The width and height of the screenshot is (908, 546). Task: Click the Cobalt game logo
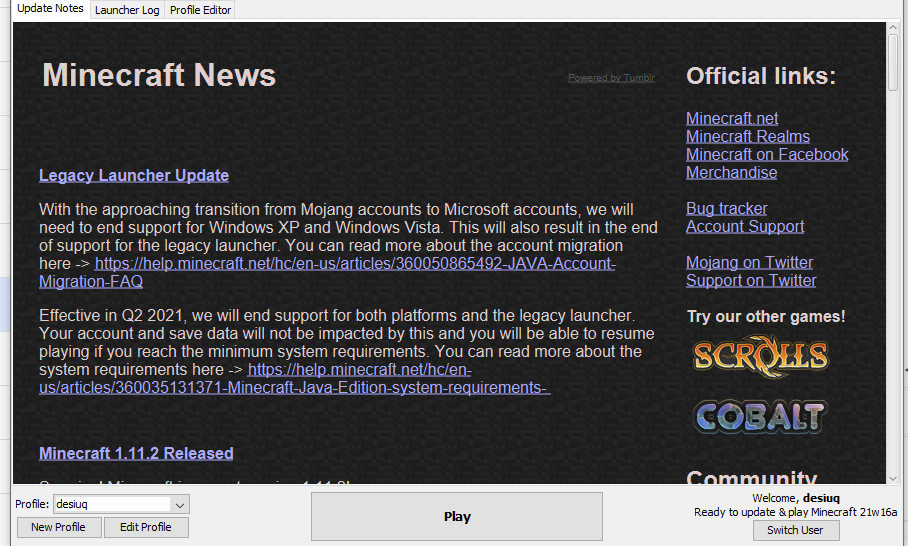[760, 417]
